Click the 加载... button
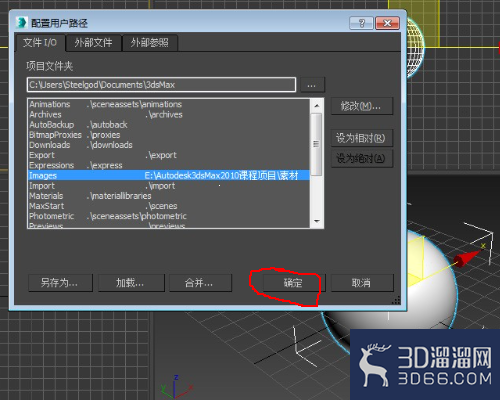The image size is (500, 400). click(131, 283)
